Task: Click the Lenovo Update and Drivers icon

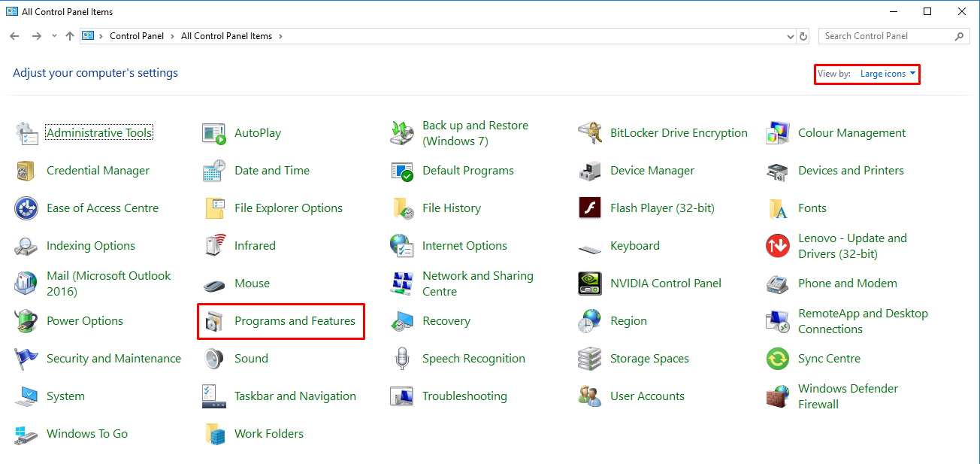Action: pyautogui.click(x=778, y=246)
